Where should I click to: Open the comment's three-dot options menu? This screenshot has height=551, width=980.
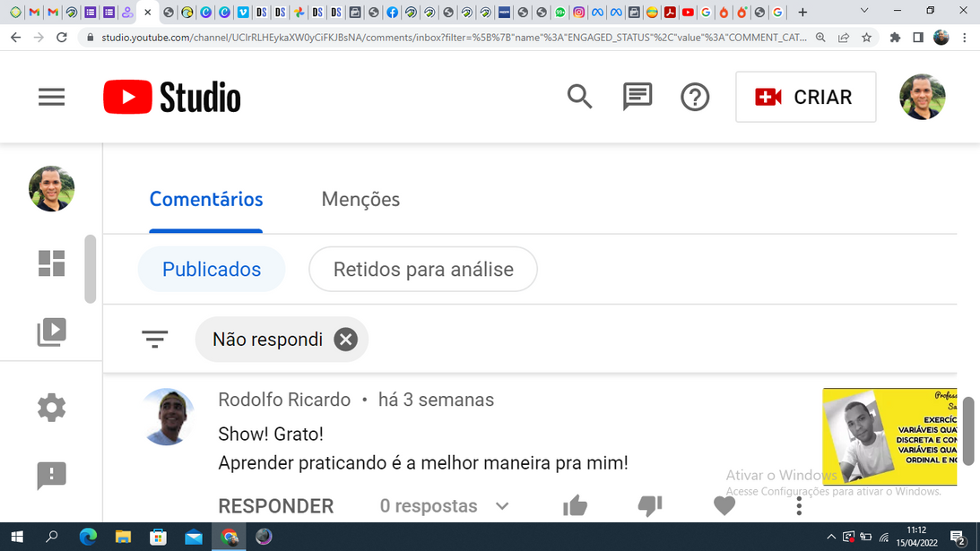pyautogui.click(x=799, y=506)
